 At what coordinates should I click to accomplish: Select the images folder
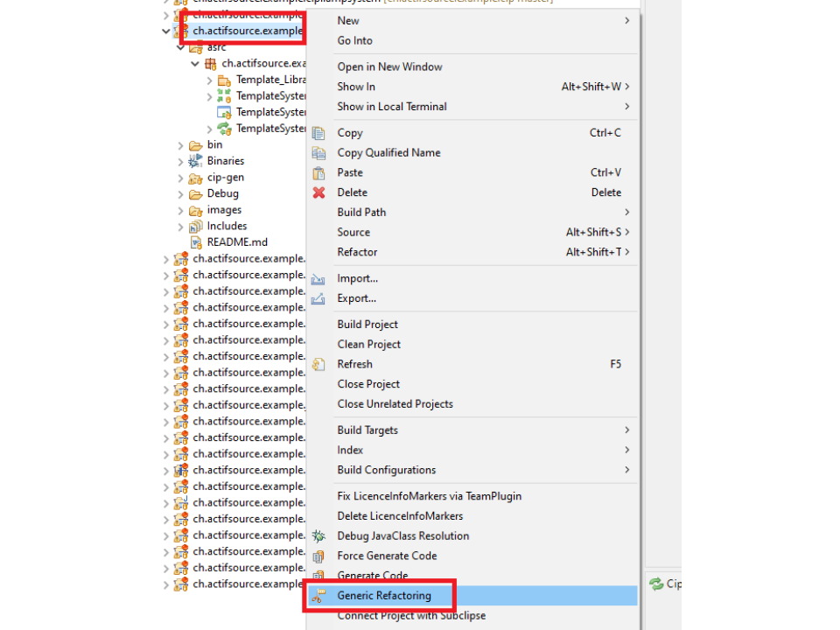pos(224,210)
